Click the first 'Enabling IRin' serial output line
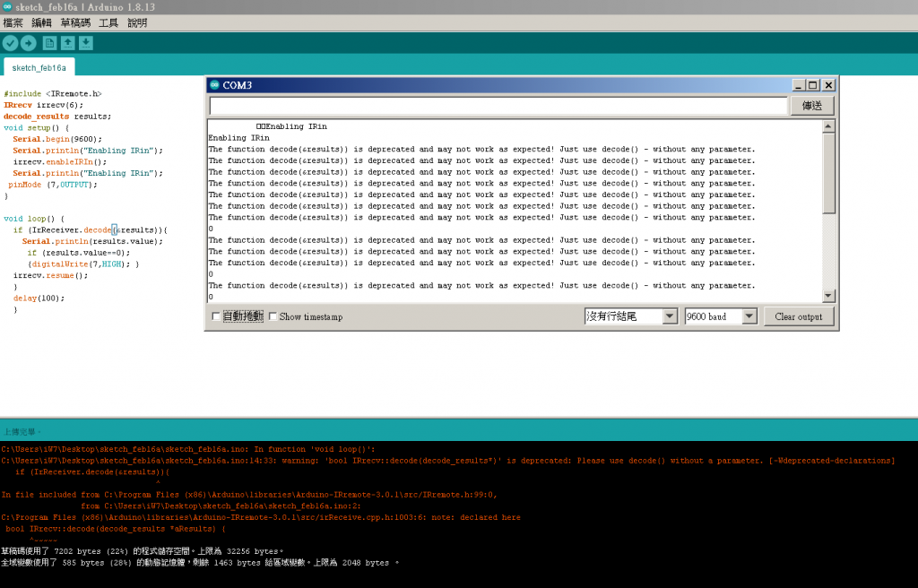The image size is (918, 588). pos(291,126)
